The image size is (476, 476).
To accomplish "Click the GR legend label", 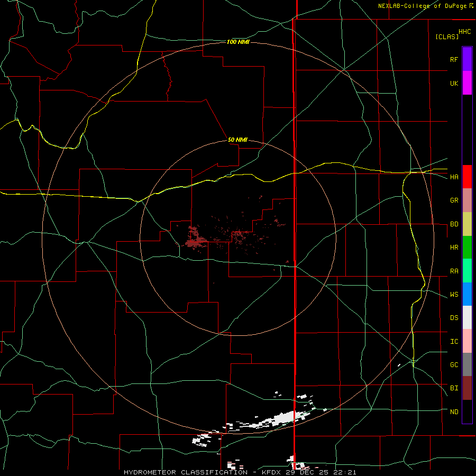I will (x=454, y=200).
